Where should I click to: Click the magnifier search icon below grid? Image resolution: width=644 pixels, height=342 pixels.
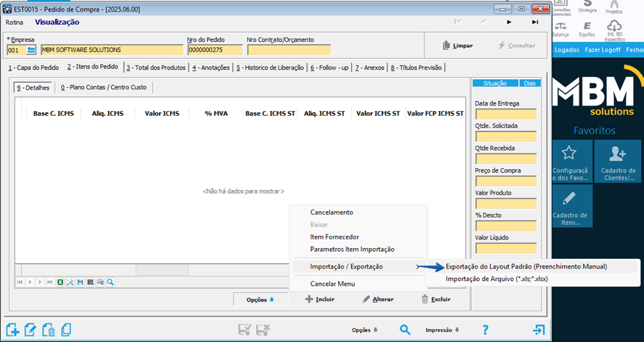[x=110, y=282]
